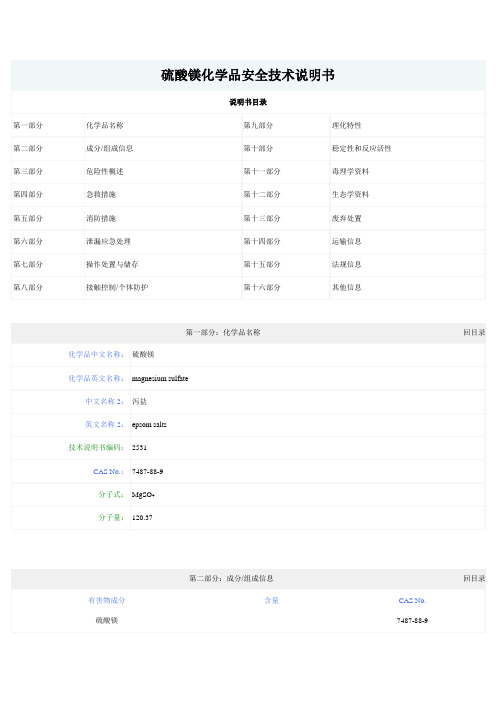Open 成分/组成信息 entry in the contents table
The image size is (496, 702).
click(109, 148)
